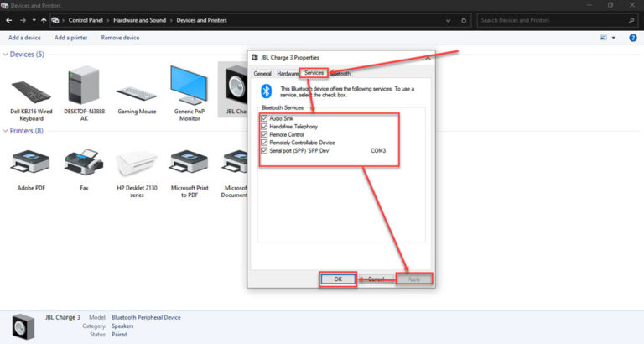Image resolution: width=644 pixels, height=344 pixels.
Task: Click the Apply button
Action: point(414,279)
